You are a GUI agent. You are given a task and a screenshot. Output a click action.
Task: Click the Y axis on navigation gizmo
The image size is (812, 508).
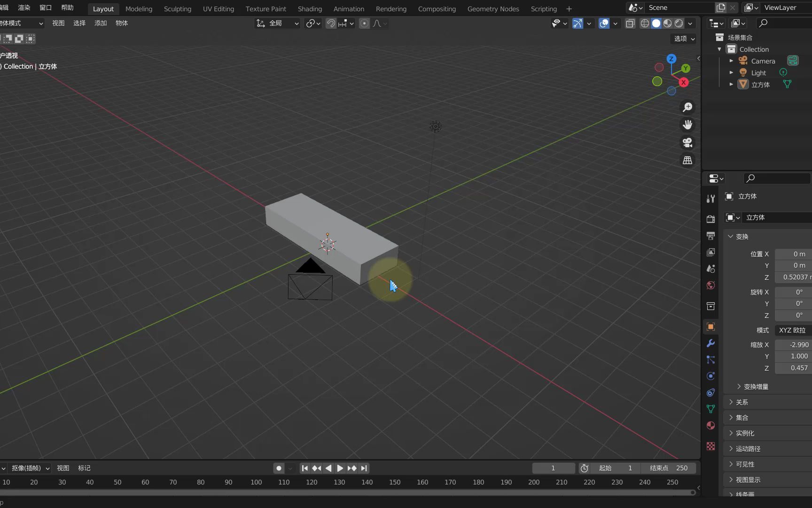[x=686, y=68]
